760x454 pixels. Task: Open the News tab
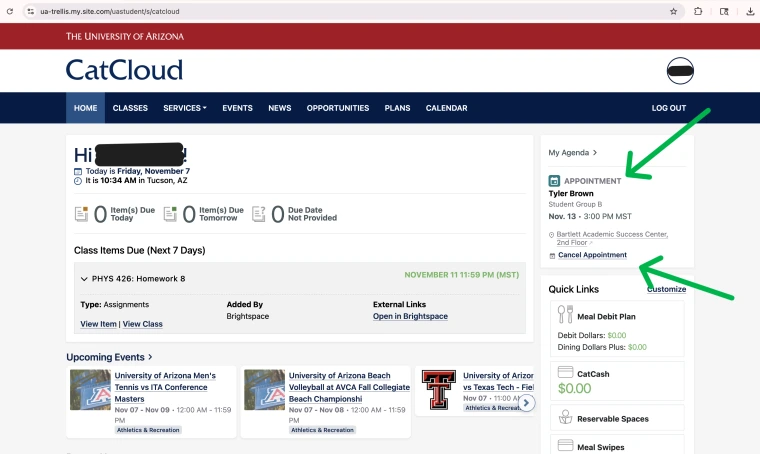click(x=280, y=108)
